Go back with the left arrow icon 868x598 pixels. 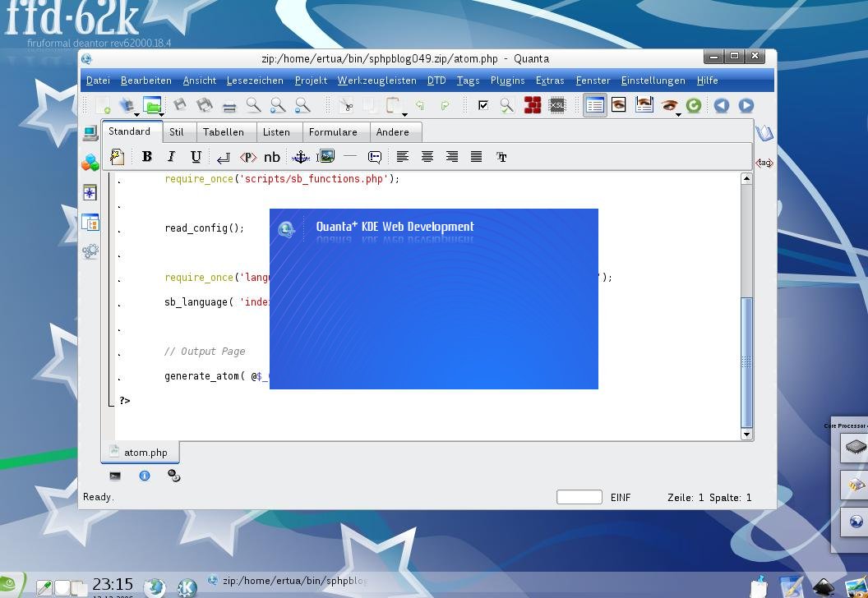722,105
